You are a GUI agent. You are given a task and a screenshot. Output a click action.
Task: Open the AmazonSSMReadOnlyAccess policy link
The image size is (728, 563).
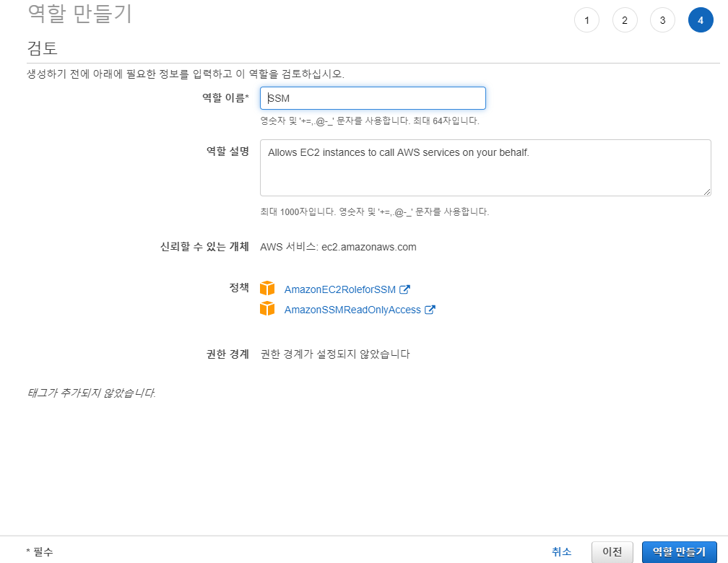[x=352, y=310]
